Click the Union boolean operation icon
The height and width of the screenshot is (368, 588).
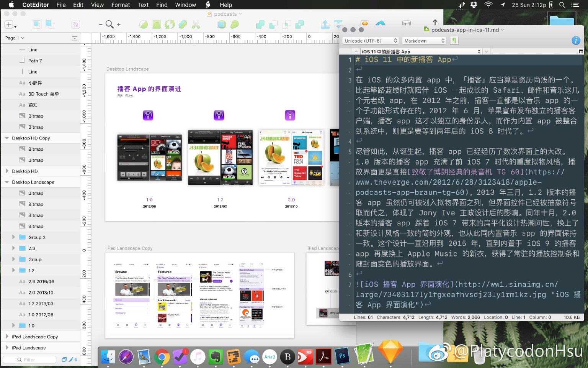coord(260,25)
